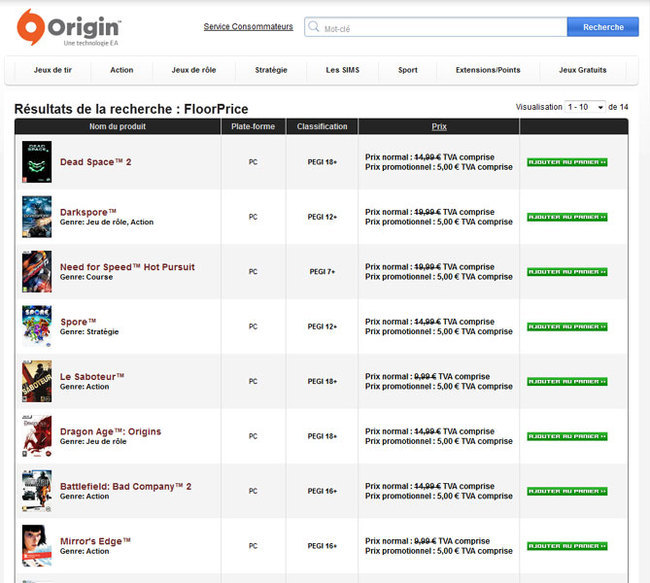Open the Dragon Age: Origins link
650x583 pixels.
pyautogui.click(x=110, y=431)
